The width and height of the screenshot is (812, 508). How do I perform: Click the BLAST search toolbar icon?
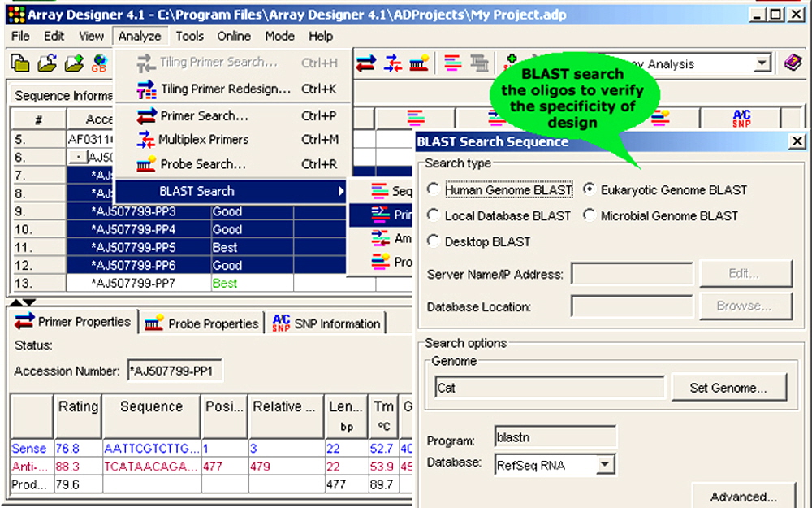453,63
